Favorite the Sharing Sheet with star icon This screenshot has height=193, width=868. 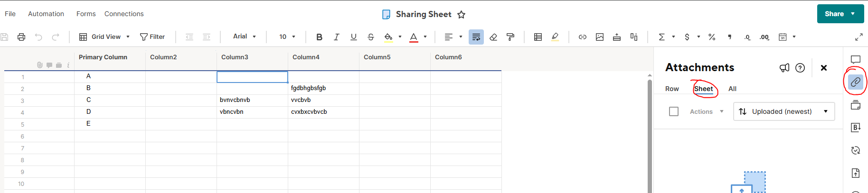coord(461,15)
